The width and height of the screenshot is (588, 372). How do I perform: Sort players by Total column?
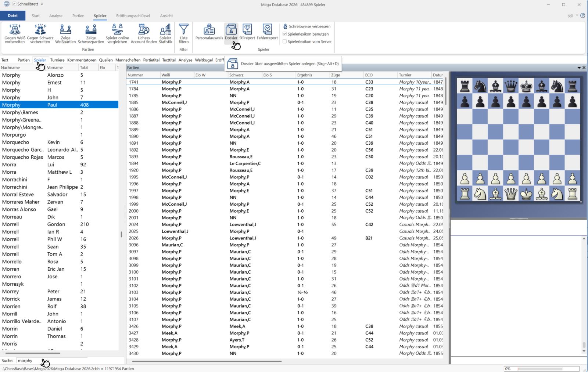tap(88, 68)
